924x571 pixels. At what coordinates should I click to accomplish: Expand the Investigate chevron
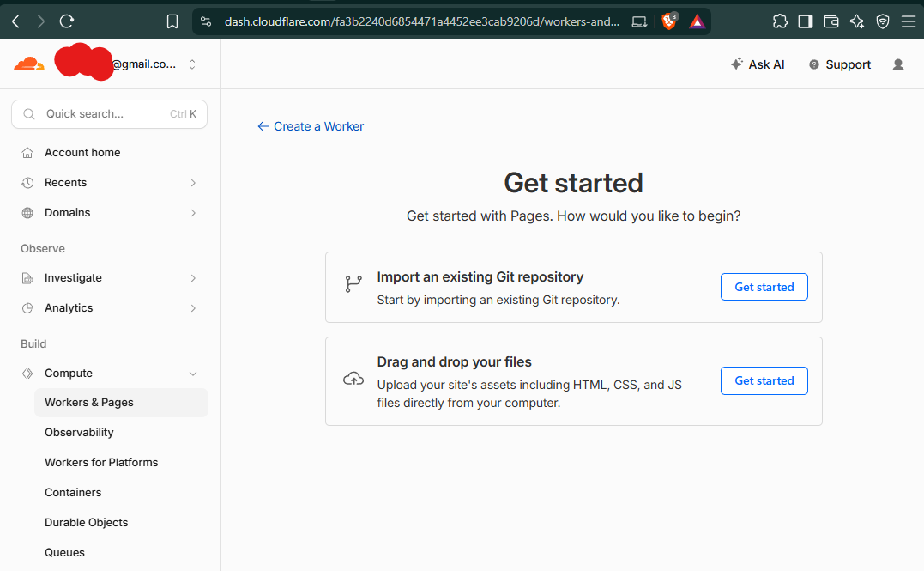(193, 278)
